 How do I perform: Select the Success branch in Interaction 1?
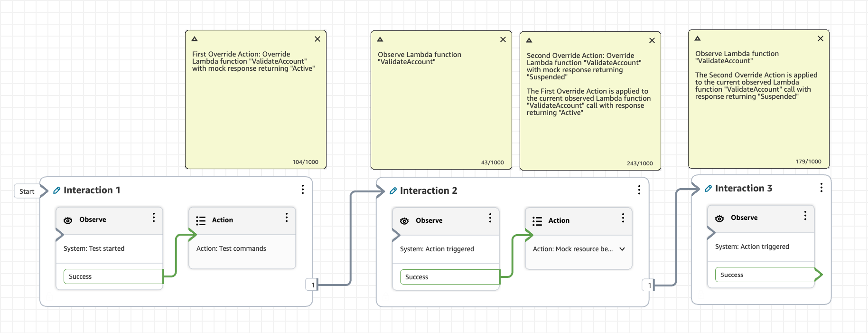pos(113,276)
